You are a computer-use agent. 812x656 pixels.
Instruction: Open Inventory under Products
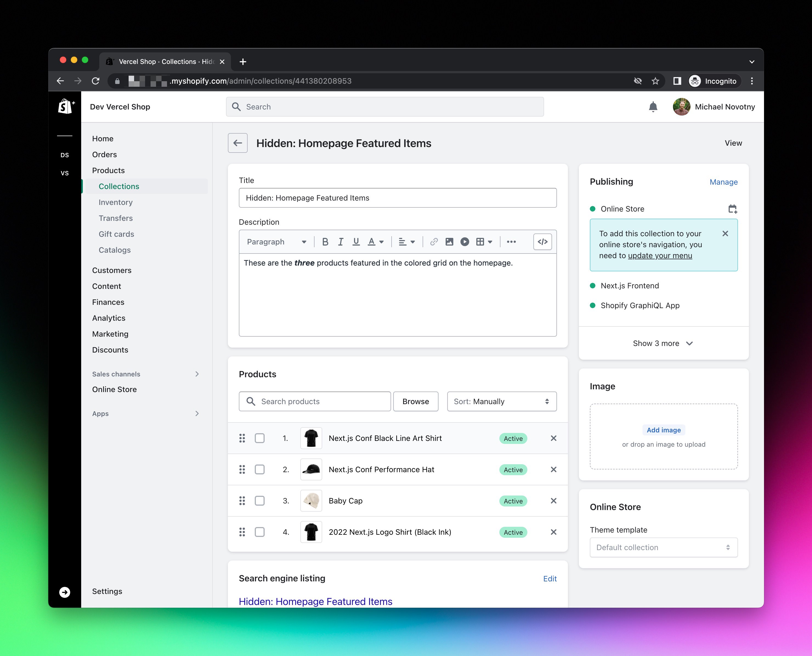click(x=115, y=202)
